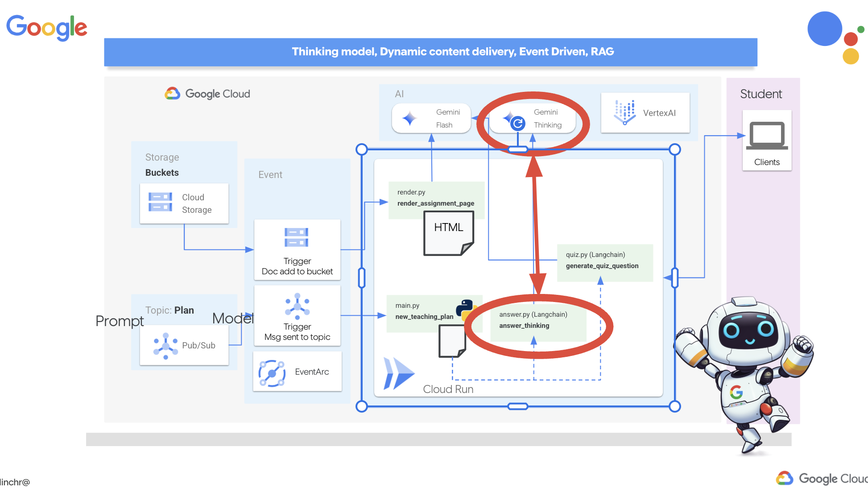
Task: Click the HTML document thumbnail
Action: [449, 233]
